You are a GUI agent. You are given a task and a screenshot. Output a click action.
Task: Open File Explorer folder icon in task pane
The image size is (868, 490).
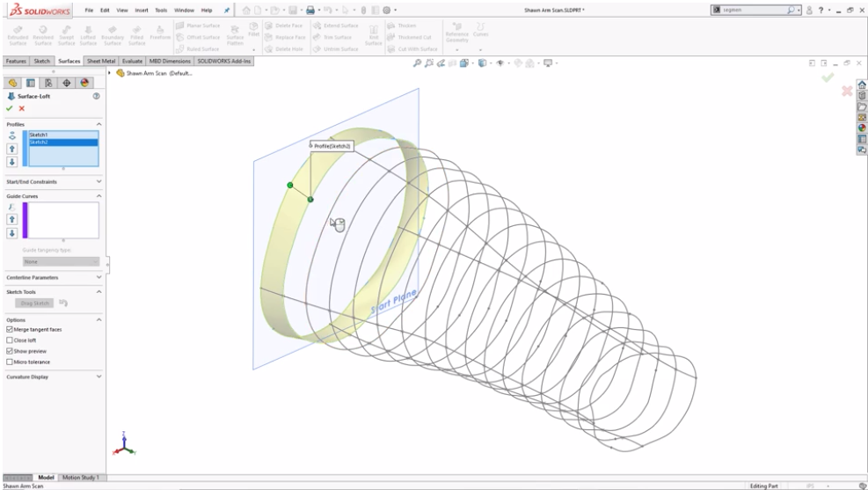pos(862,106)
